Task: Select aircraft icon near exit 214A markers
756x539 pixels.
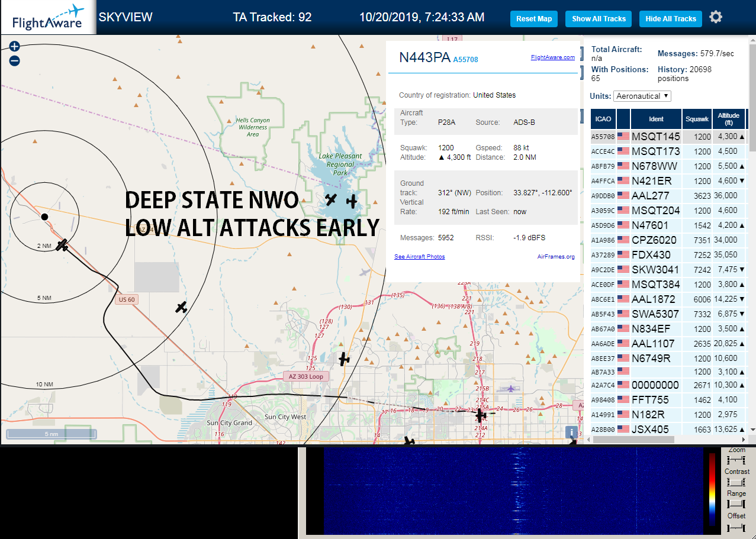Action: coord(481,415)
